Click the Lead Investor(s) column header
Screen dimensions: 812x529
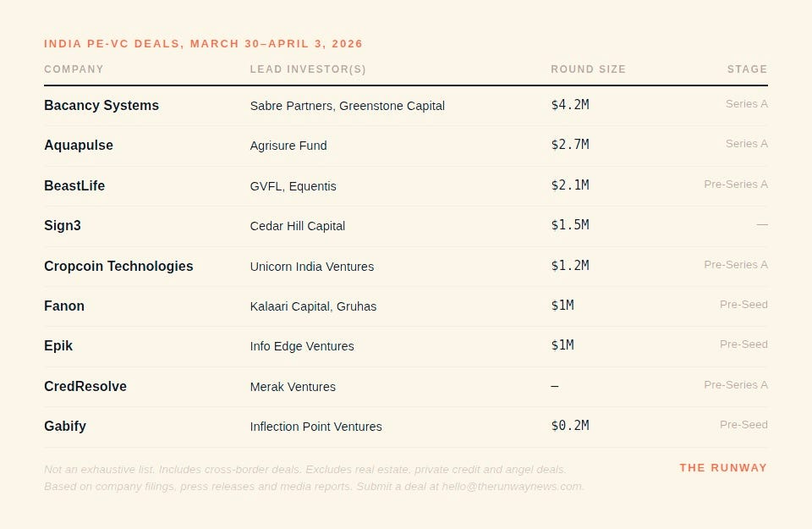coord(308,69)
